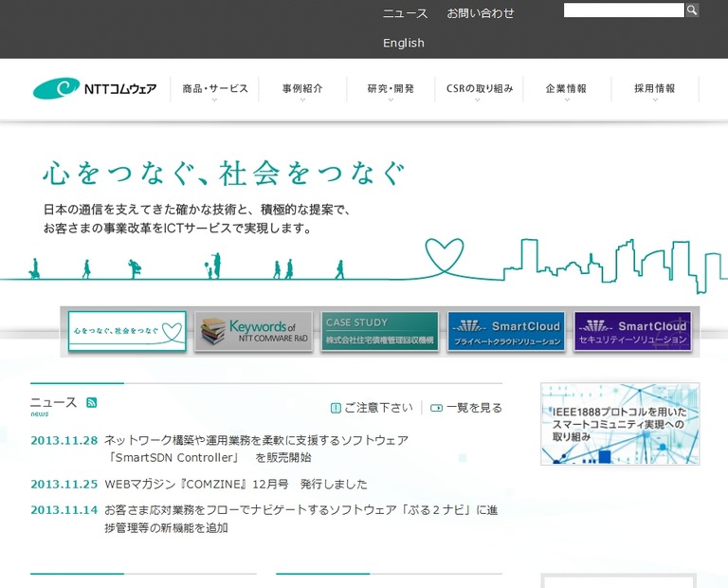Click the 一覧を見る arrow icon
The image size is (728, 588).
pos(436,408)
